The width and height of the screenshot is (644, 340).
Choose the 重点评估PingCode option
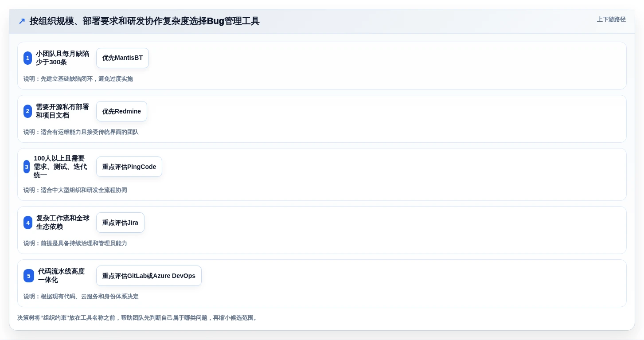point(129,167)
